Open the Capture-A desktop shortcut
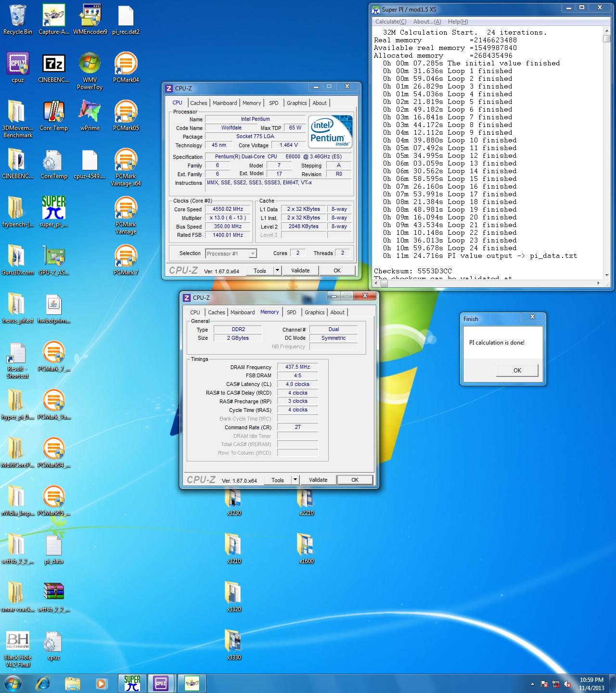The image size is (616, 693). pyautogui.click(x=53, y=19)
